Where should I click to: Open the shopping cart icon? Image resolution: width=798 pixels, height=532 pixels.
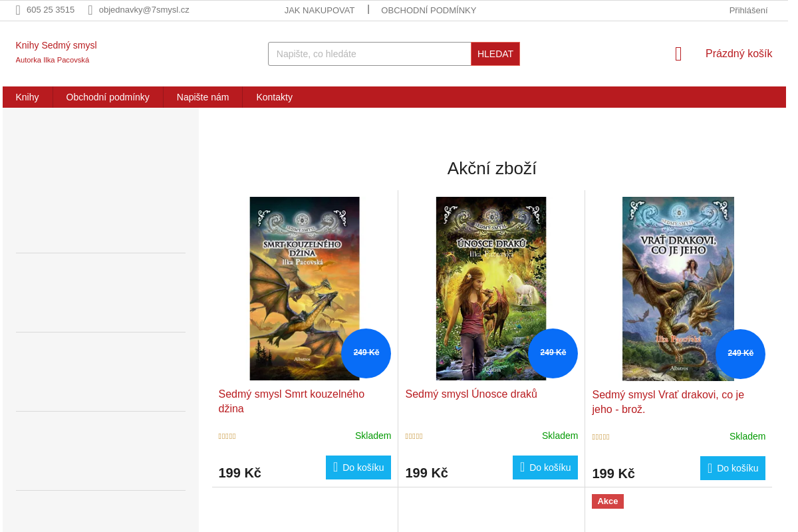tap(678, 54)
